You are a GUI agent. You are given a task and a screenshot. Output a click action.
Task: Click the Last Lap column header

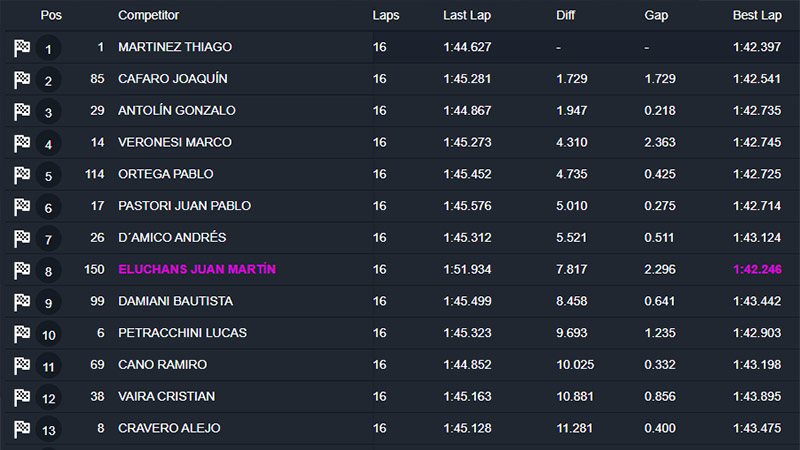pyautogui.click(x=467, y=16)
